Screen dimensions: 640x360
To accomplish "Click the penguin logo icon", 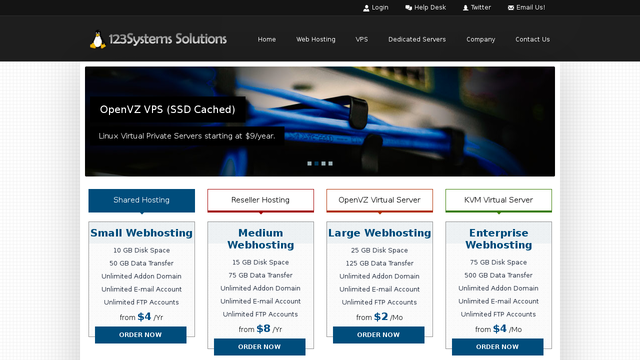I will (x=98, y=40).
